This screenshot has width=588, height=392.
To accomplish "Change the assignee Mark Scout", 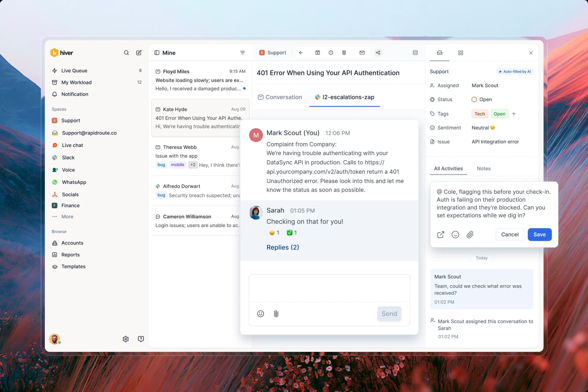I will [485, 85].
